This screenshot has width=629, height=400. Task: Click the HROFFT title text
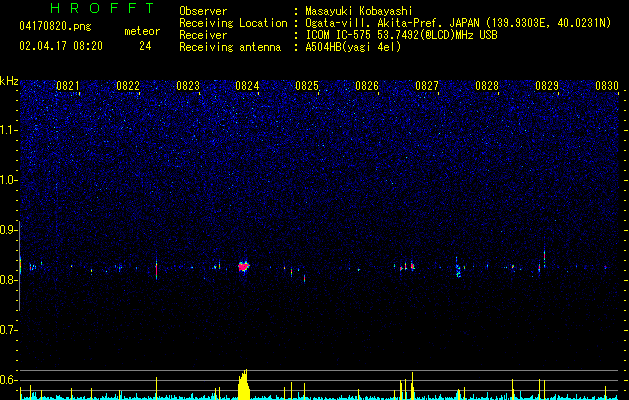click(103, 8)
